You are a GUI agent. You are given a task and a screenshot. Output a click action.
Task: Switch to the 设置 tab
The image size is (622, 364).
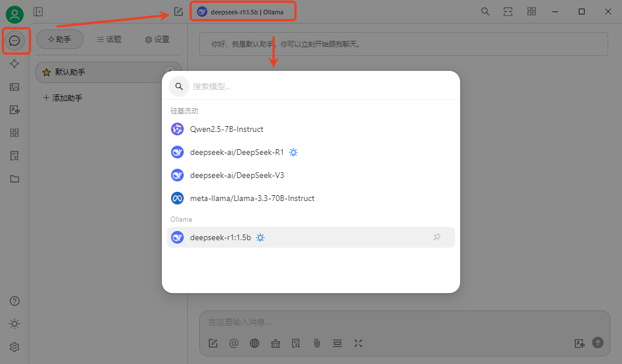157,39
